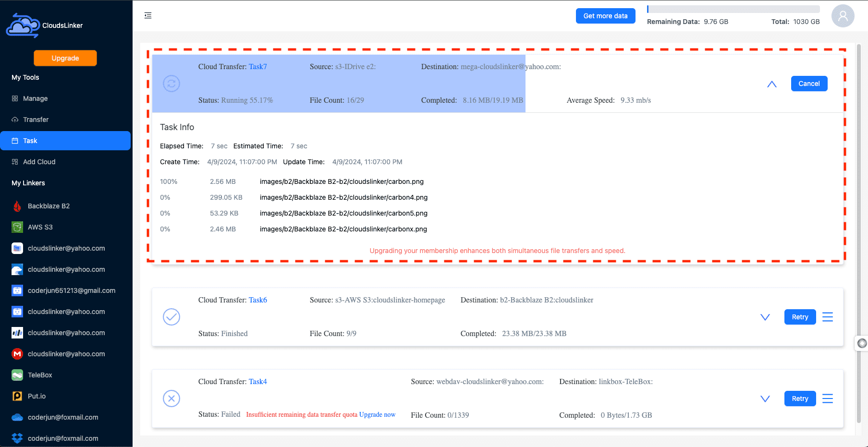Collapse the Task7 details chevron

click(772, 84)
